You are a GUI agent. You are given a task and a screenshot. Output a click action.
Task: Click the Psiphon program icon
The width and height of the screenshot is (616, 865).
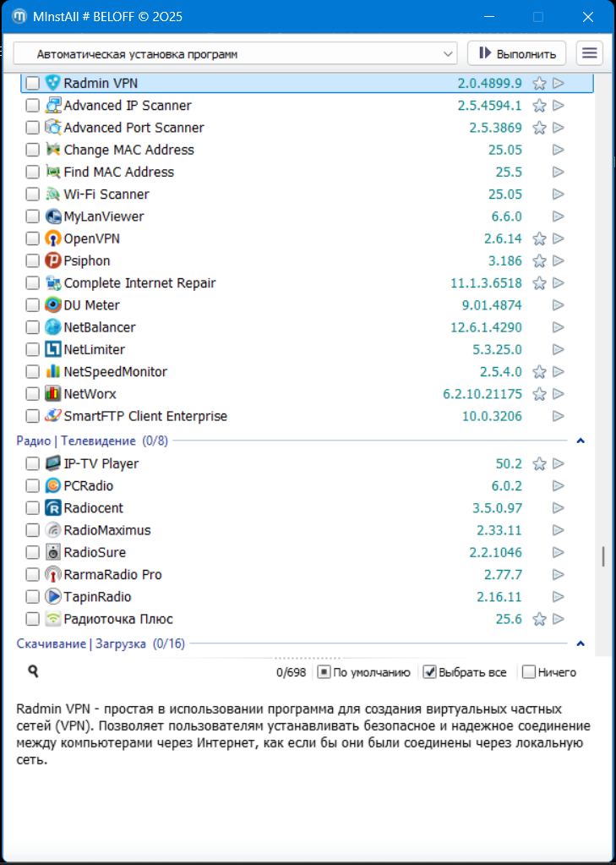click(x=53, y=260)
